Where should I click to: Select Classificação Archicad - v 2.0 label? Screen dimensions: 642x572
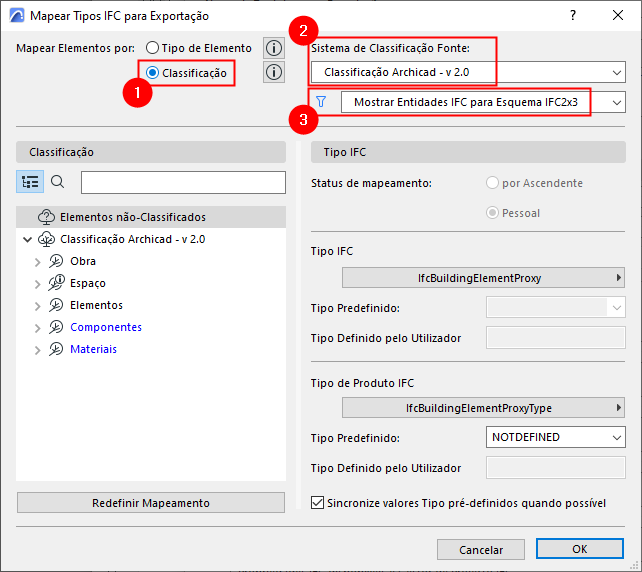click(x=133, y=239)
